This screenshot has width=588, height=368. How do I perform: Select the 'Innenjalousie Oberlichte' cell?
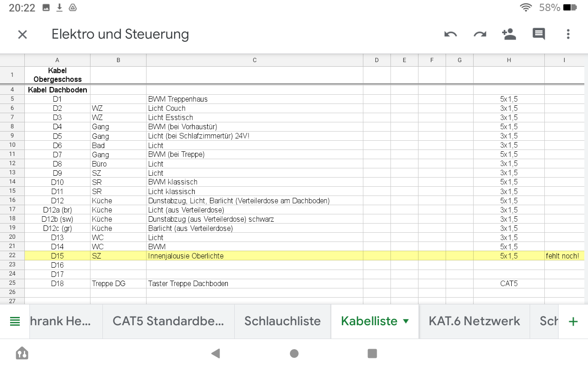254,256
